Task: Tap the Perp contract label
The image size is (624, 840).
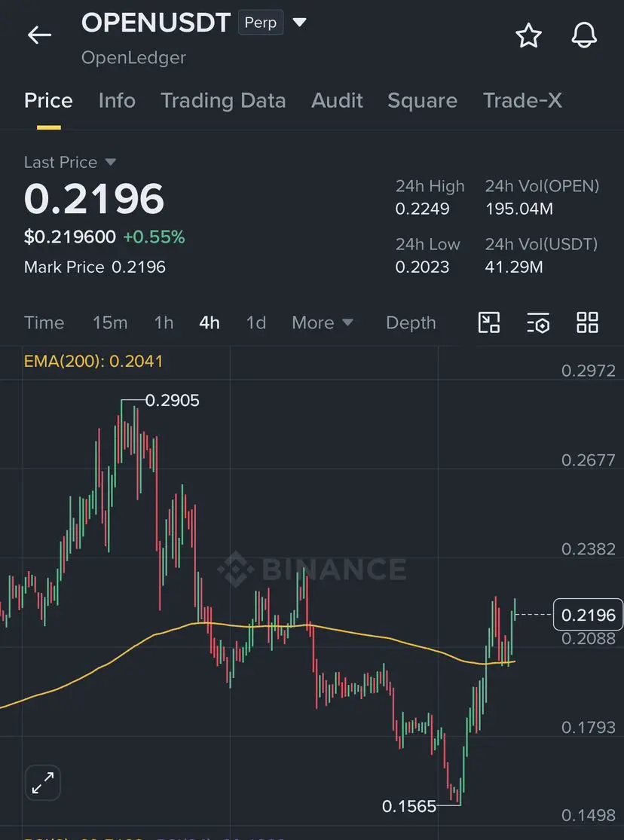Action: [x=261, y=23]
